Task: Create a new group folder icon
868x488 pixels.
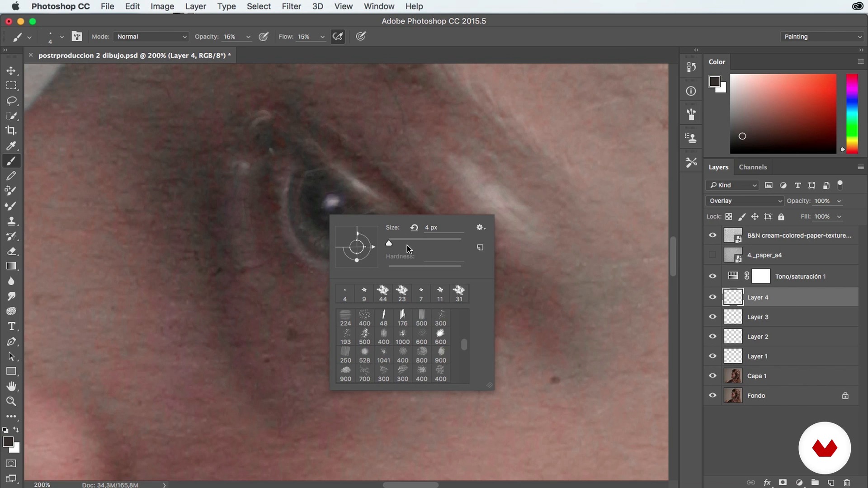Action: click(x=815, y=483)
